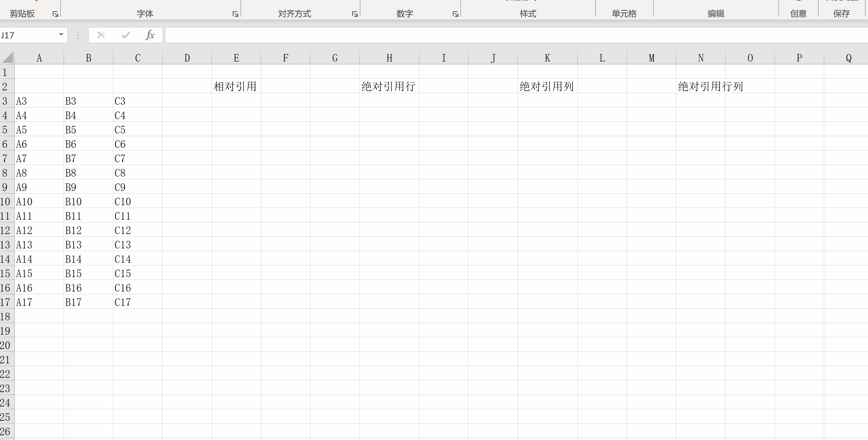Click cell with text A17
Viewport: 868px width, 440px height.
tap(39, 302)
